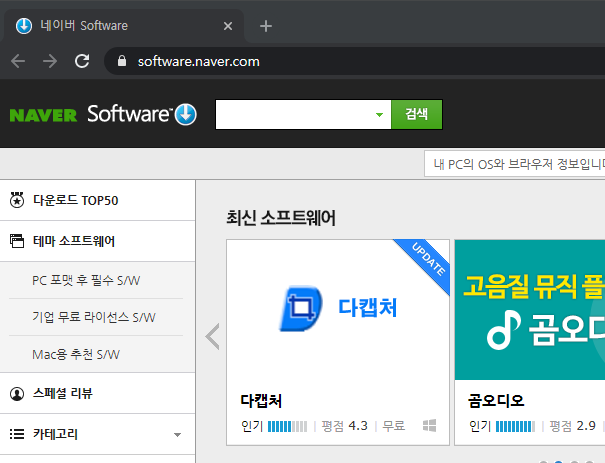
Task: Click 무료 label on 다캡처 card
Action: (x=394, y=426)
